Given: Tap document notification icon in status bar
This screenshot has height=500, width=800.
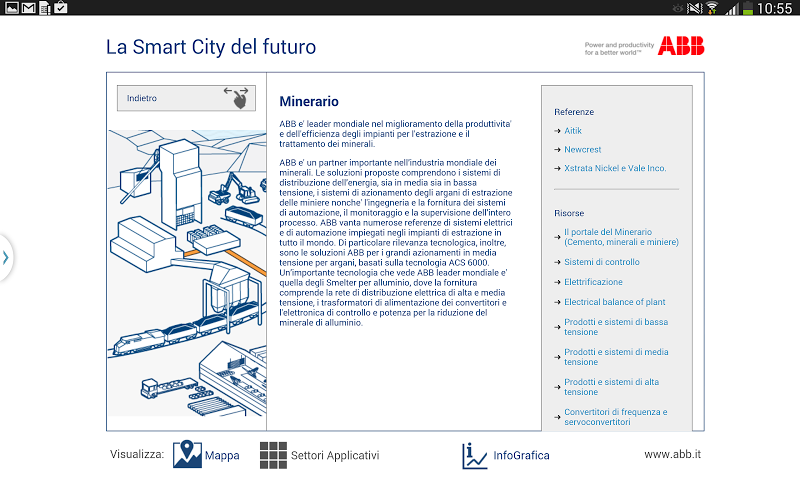Looking at the screenshot, I should click(45, 8).
